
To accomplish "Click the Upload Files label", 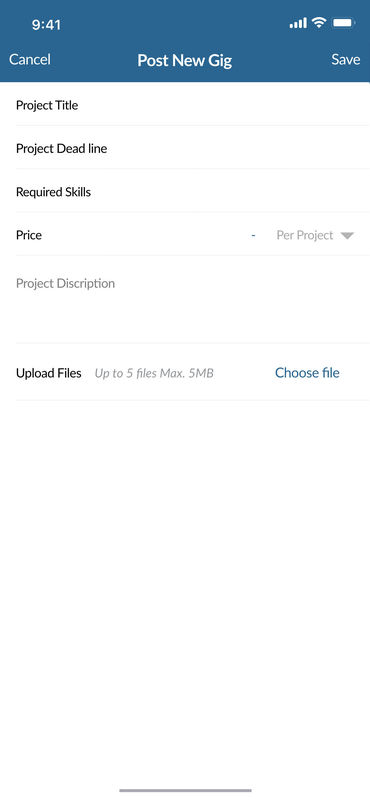I will tap(49, 373).
